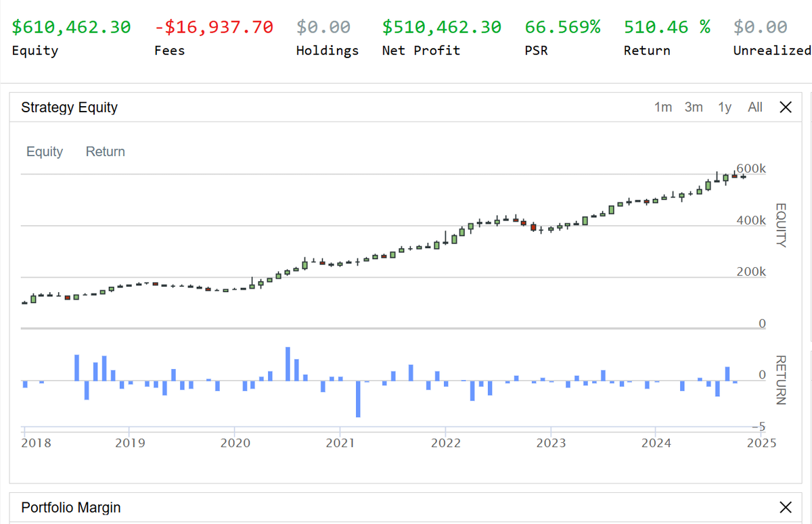The image size is (812, 524).
Task: Click the 200k equity axis label
Action: click(x=751, y=272)
